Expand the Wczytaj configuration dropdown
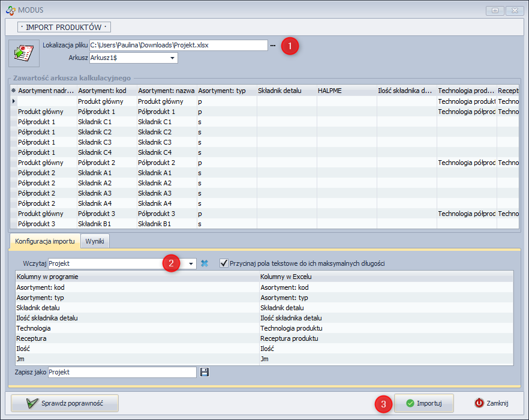Viewport: 529px width, 420px height. click(x=191, y=263)
